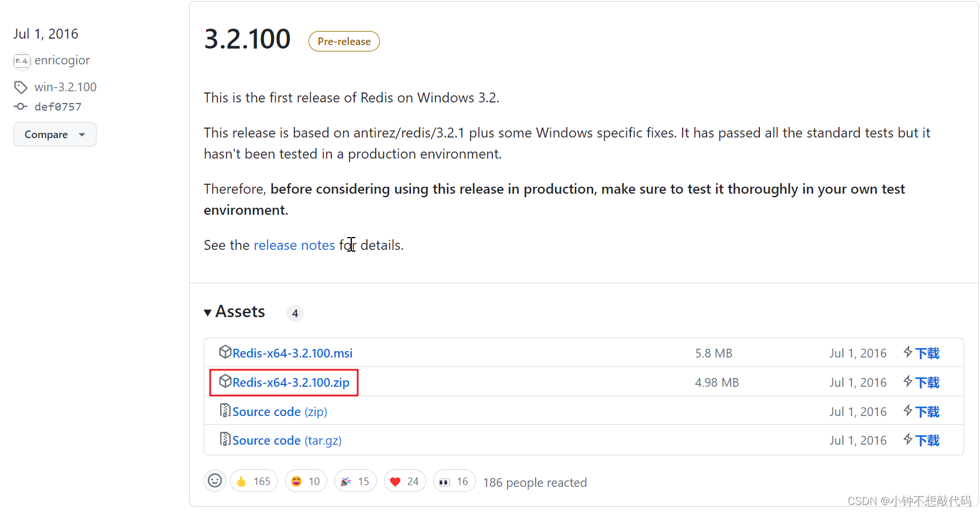The image size is (980, 512).
Task: Click the 3.2.100 release title
Action: pyautogui.click(x=247, y=39)
